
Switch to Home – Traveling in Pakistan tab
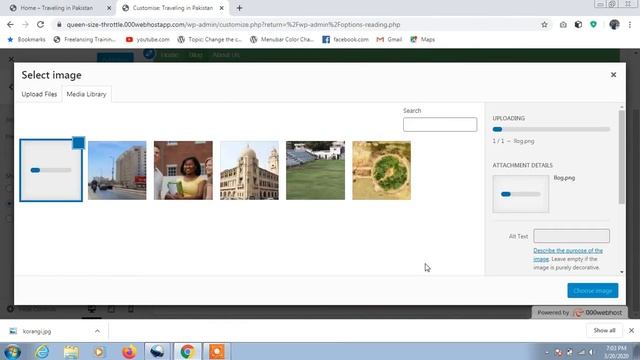pos(56,8)
